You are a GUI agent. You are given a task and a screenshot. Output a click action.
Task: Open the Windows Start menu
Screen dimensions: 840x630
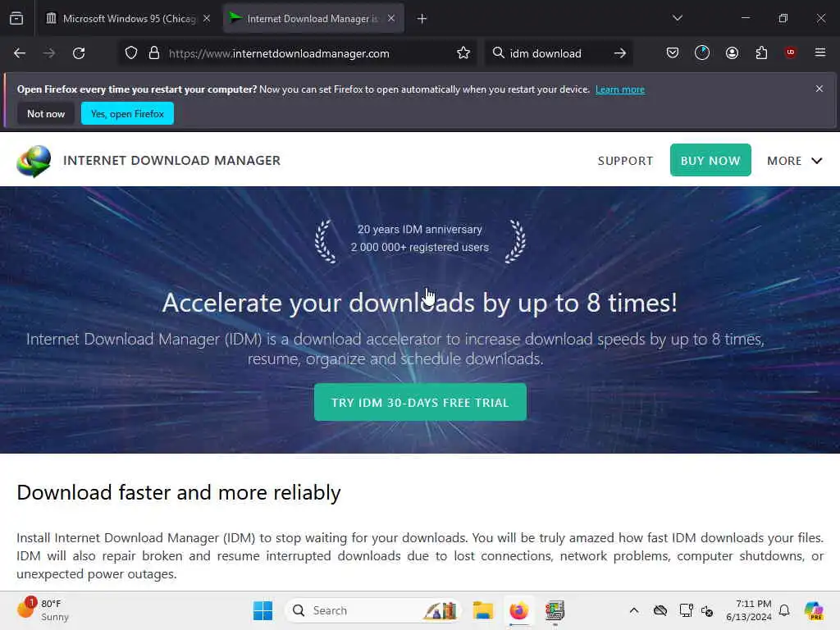point(262,610)
